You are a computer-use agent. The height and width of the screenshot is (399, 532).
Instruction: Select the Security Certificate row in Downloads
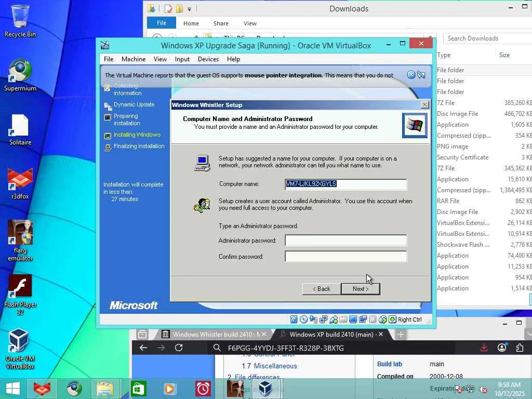[484, 157]
